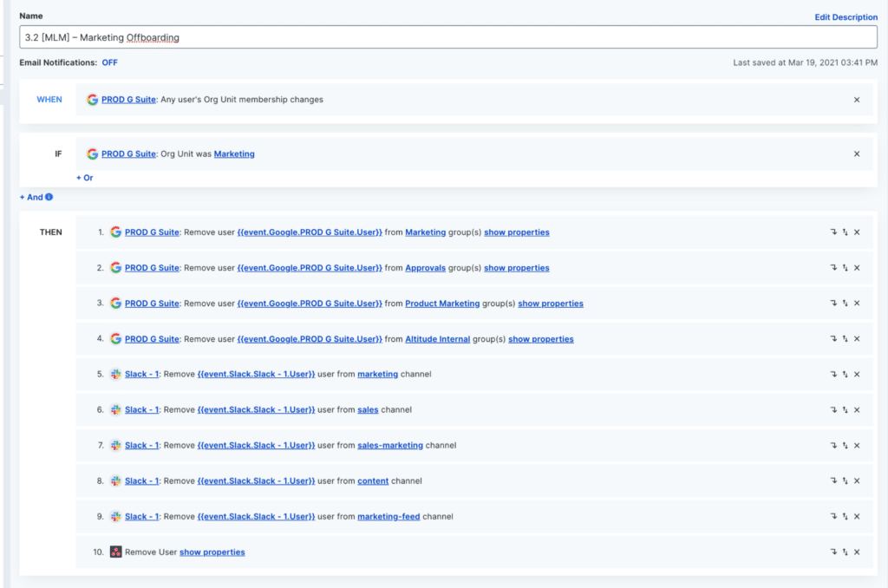Remove the WHEN trigger with its X
Viewport: 888px width, 588px height.
[857, 100]
